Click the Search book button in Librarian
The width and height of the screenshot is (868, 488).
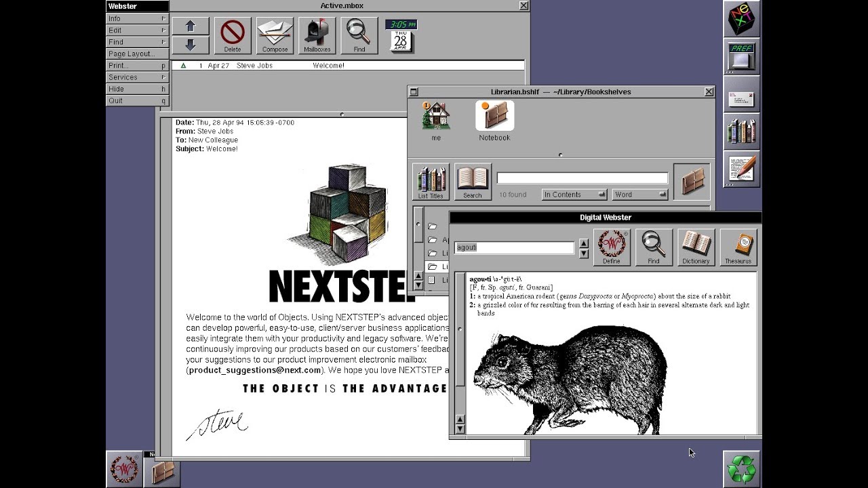tap(473, 182)
